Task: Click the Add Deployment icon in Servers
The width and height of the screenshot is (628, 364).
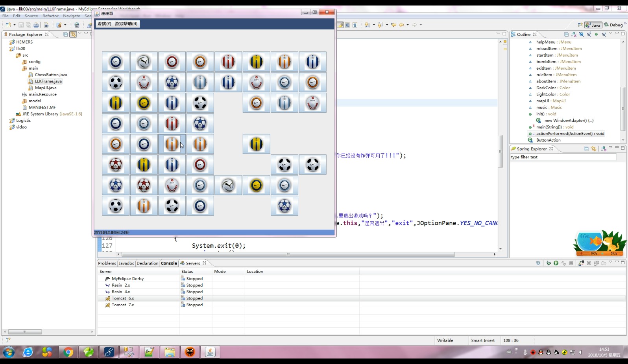Action: pos(581,263)
